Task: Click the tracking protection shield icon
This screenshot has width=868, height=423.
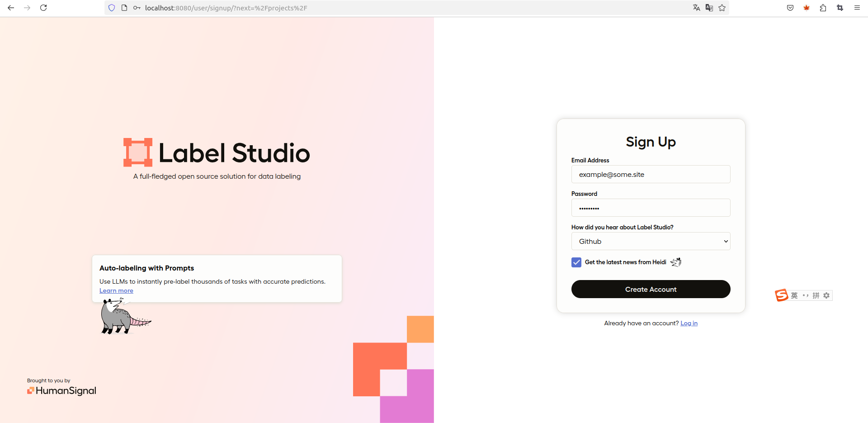Action: 112,8
